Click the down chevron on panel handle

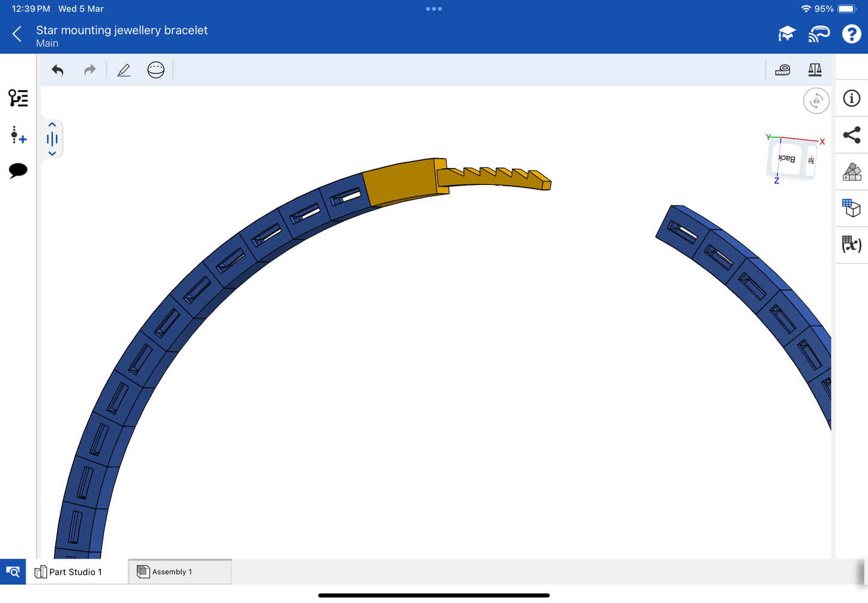[x=52, y=154]
